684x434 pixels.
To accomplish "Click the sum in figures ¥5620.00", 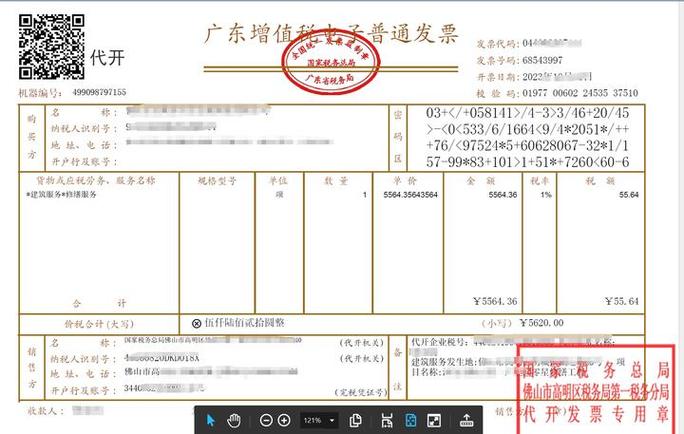I will (541, 323).
